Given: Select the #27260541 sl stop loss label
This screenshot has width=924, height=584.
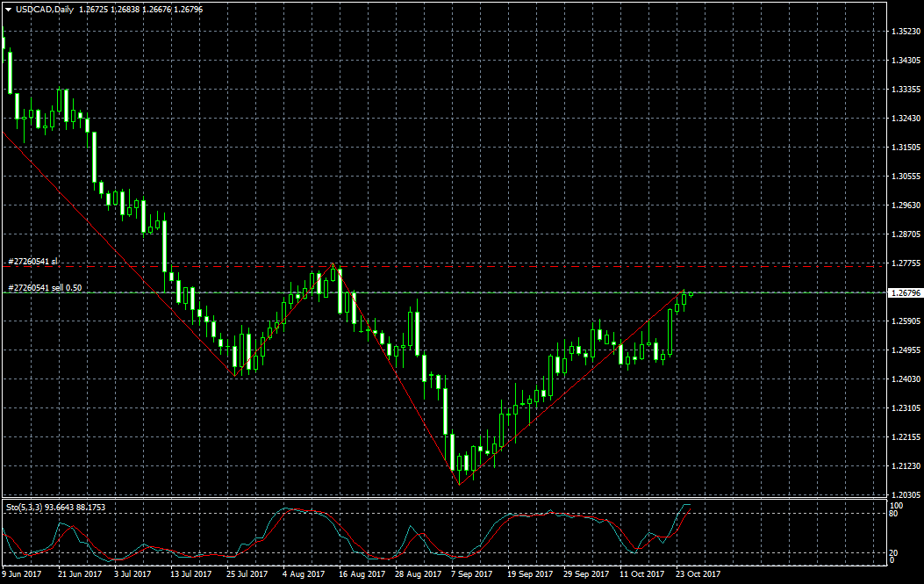Looking at the screenshot, I should point(32,262).
